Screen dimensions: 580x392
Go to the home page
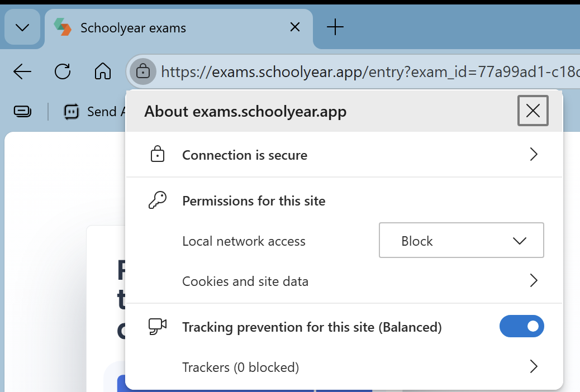pyautogui.click(x=102, y=71)
